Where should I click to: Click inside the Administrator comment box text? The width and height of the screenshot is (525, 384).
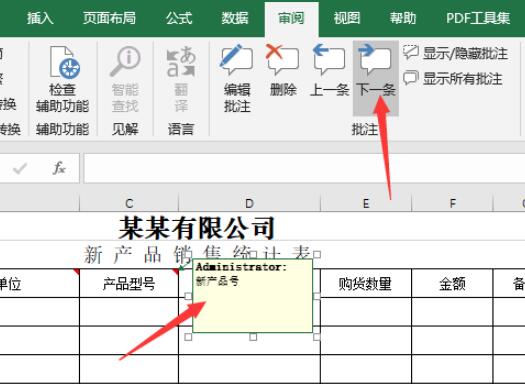(x=252, y=296)
